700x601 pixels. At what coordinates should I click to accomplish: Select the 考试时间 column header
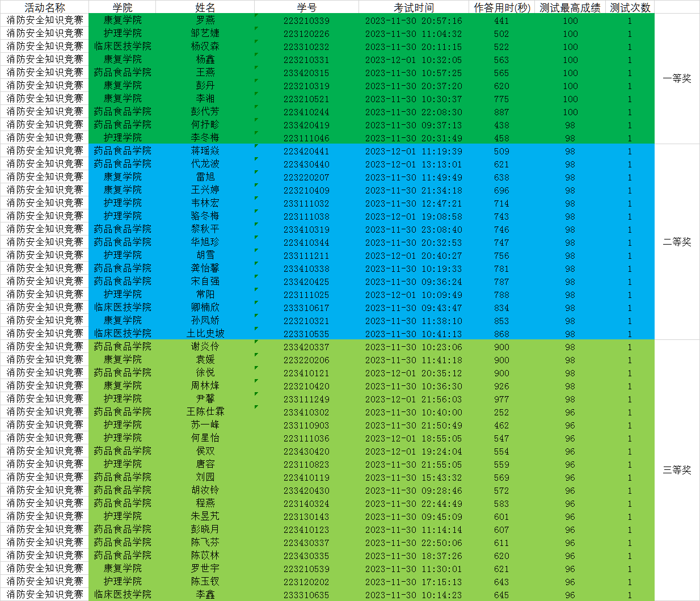414,7
